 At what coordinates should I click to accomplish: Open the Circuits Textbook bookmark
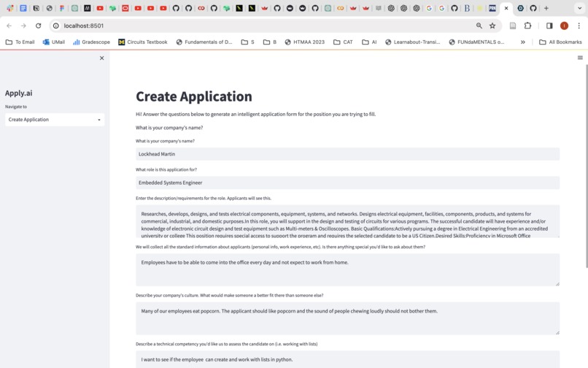[143, 42]
